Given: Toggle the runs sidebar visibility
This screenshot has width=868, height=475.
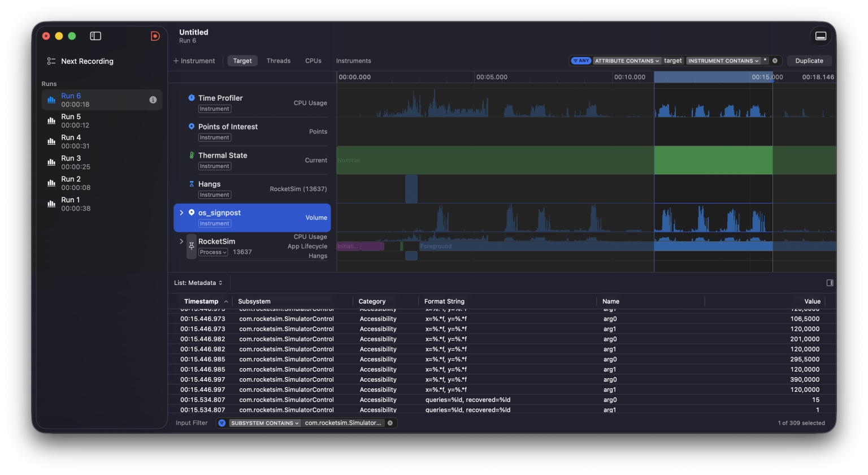Looking at the screenshot, I should click(96, 36).
